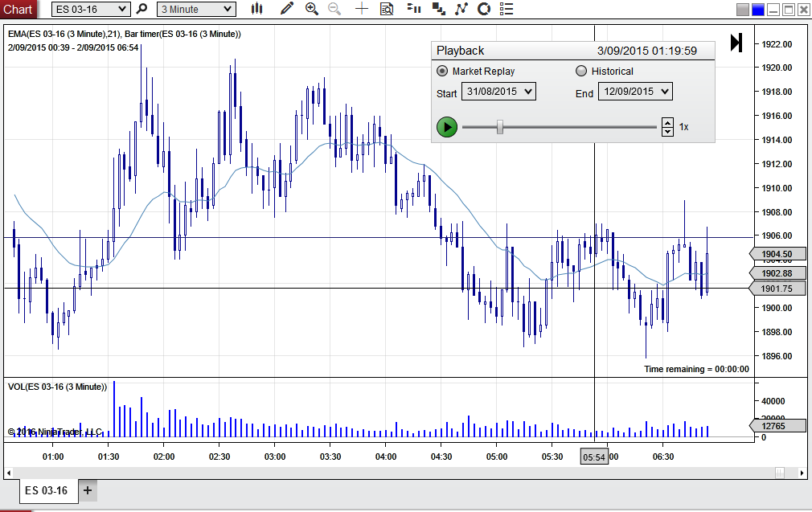
Task: Click the horizontal scrollbar thumb at the right end
Action: (780, 473)
